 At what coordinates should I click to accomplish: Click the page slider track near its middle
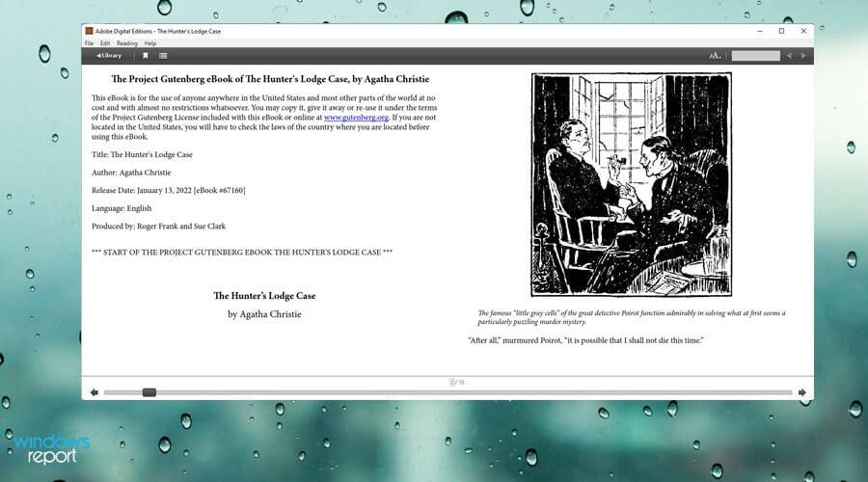[448, 392]
